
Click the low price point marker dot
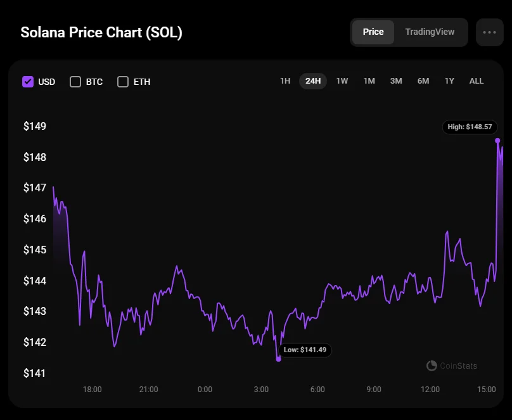click(x=278, y=359)
